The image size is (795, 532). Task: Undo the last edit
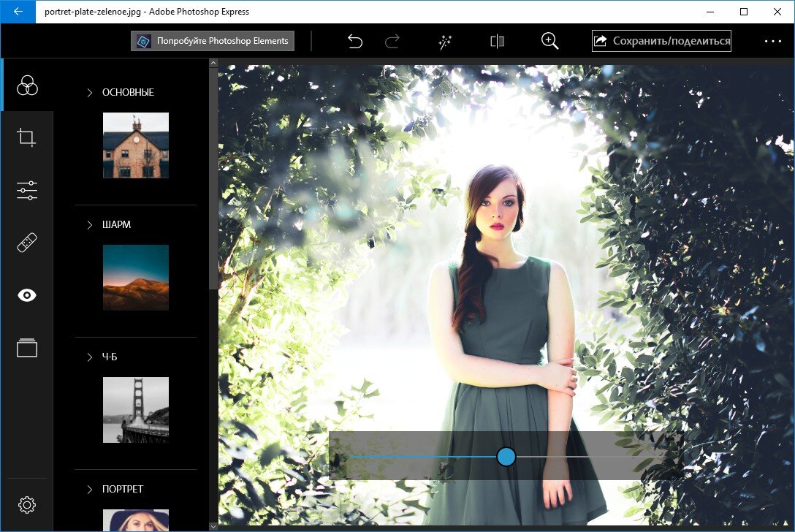[x=355, y=41]
